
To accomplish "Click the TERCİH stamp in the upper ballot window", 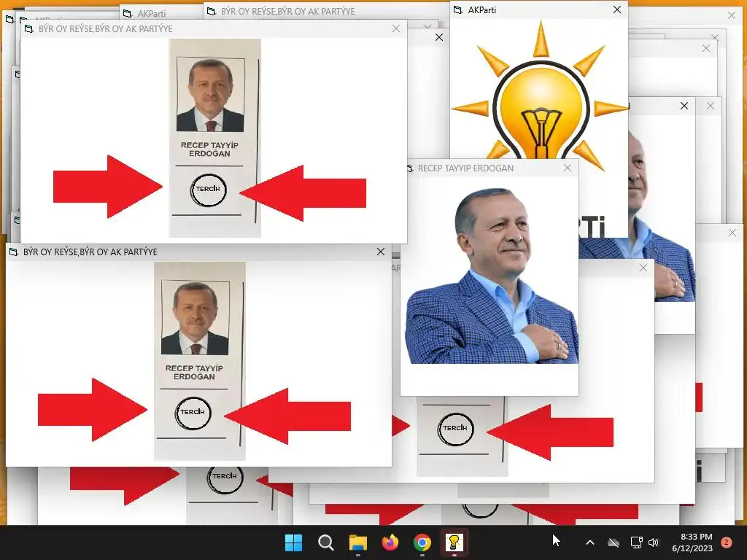I will click(x=208, y=190).
